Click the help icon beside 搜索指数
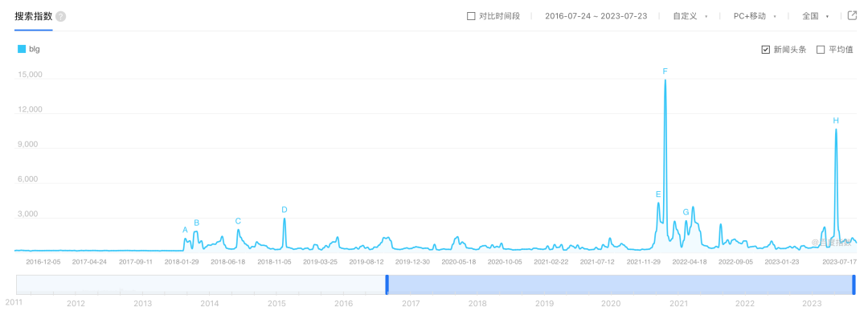Screen dimensions: 868x323 tap(61, 17)
